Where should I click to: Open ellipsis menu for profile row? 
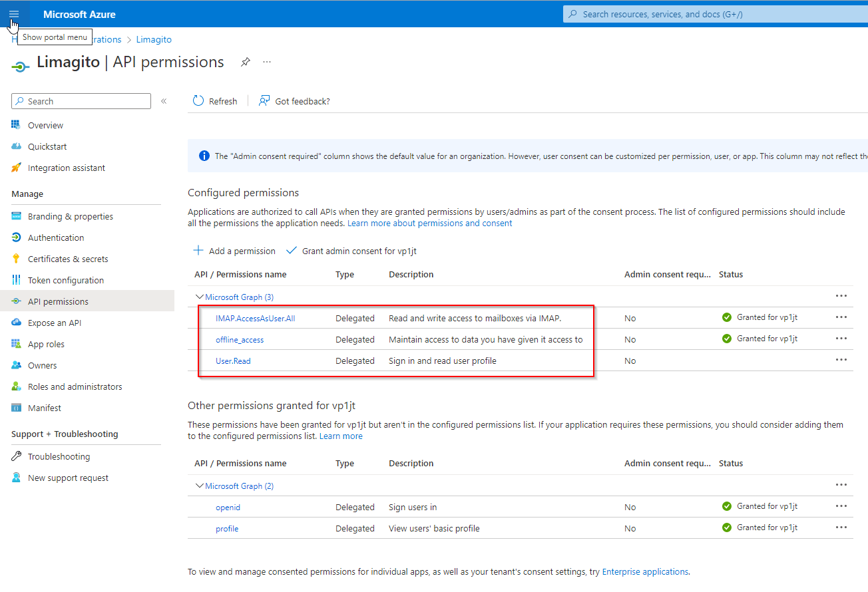tap(841, 527)
